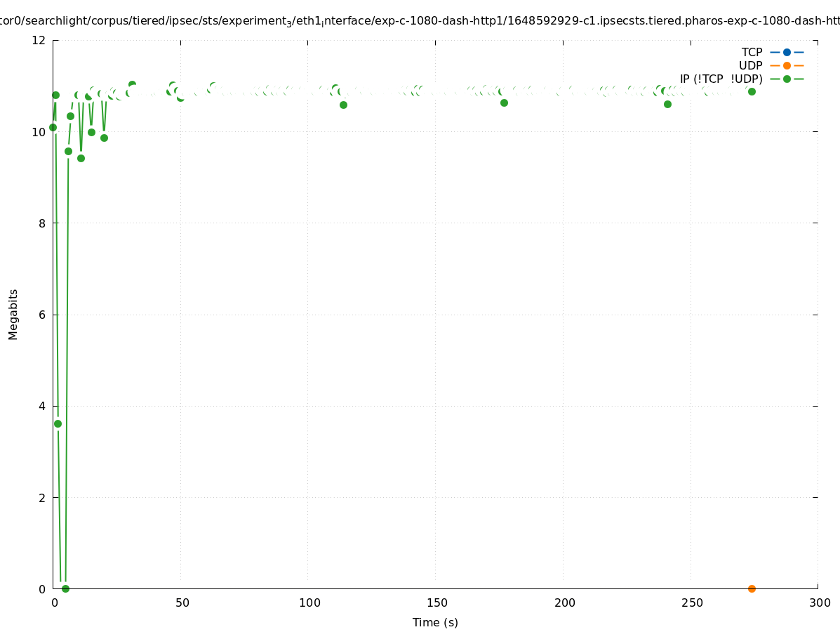Click the Megabits y-axis label

(13, 314)
